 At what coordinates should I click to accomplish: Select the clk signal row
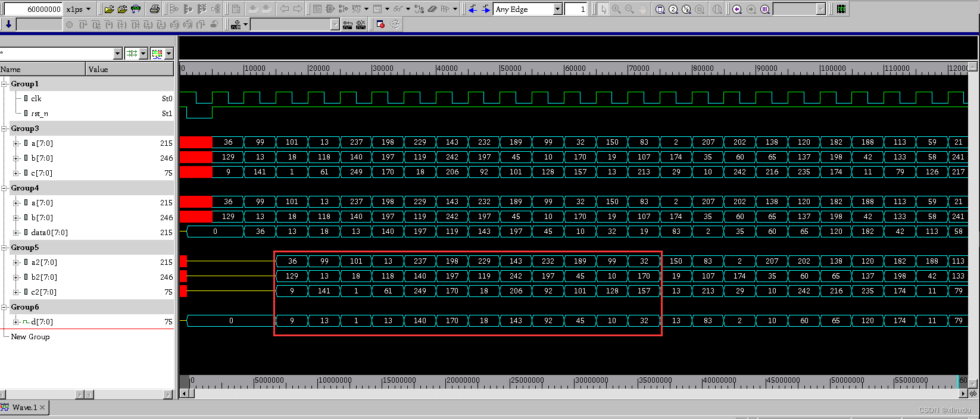87,99
